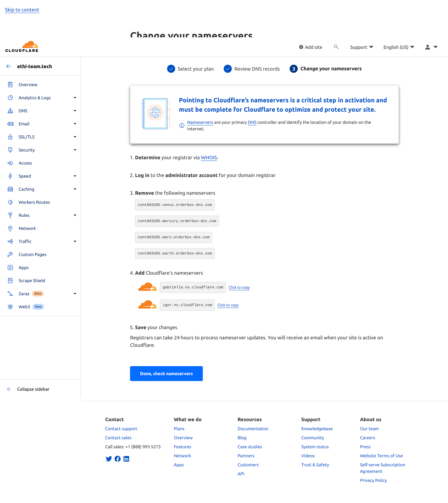Expand the Security submenu arrow

coord(75,150)
